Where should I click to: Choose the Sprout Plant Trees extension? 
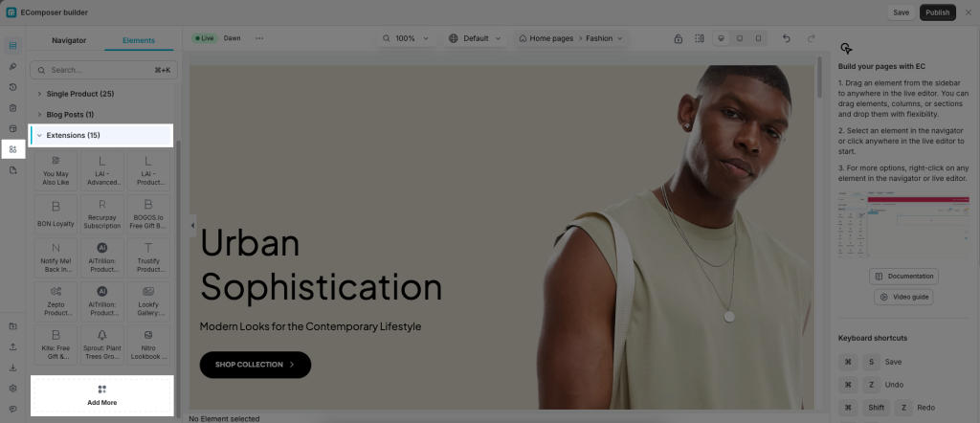pos(102,345)
